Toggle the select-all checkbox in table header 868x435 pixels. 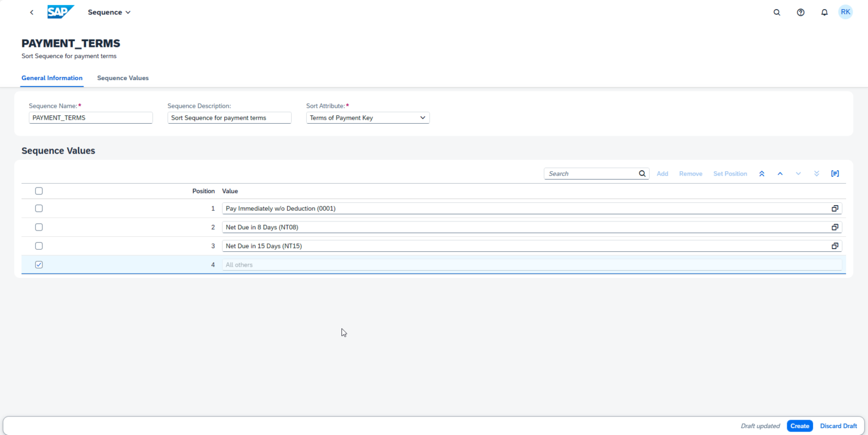pyautogui.click(x=38, y=190)
